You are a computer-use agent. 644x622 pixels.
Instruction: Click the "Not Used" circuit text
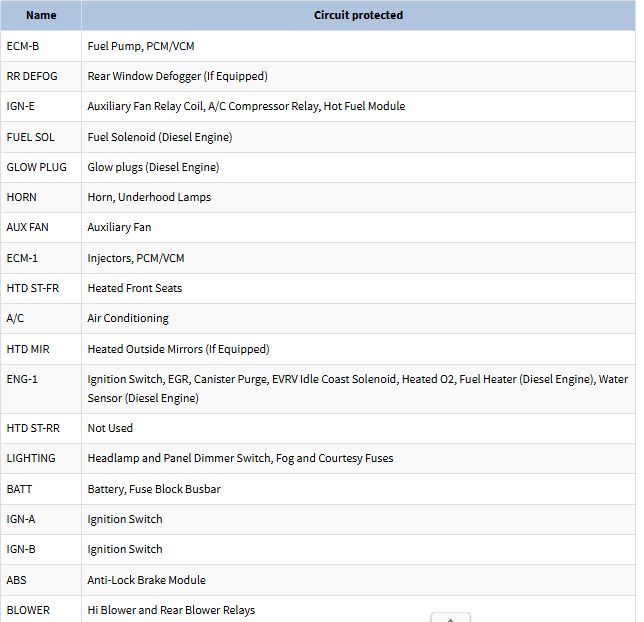tap(110, 428)
